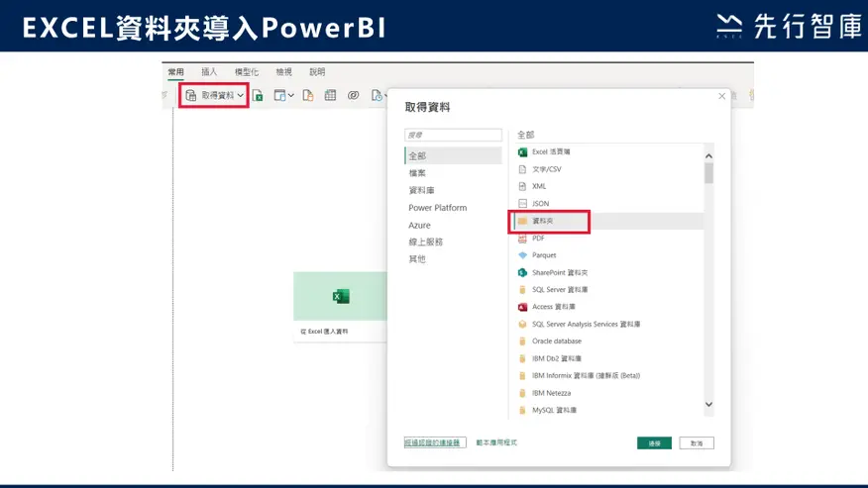Open the 範本應用程式 link

tap(496, 442)
